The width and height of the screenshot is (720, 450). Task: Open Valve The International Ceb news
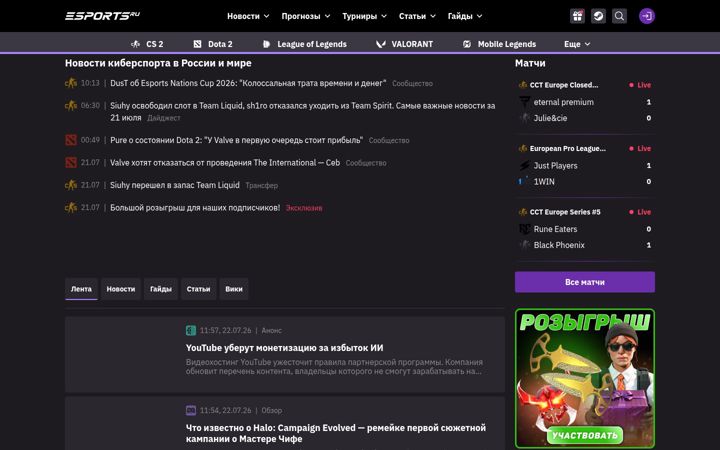(x=225, y=163)
